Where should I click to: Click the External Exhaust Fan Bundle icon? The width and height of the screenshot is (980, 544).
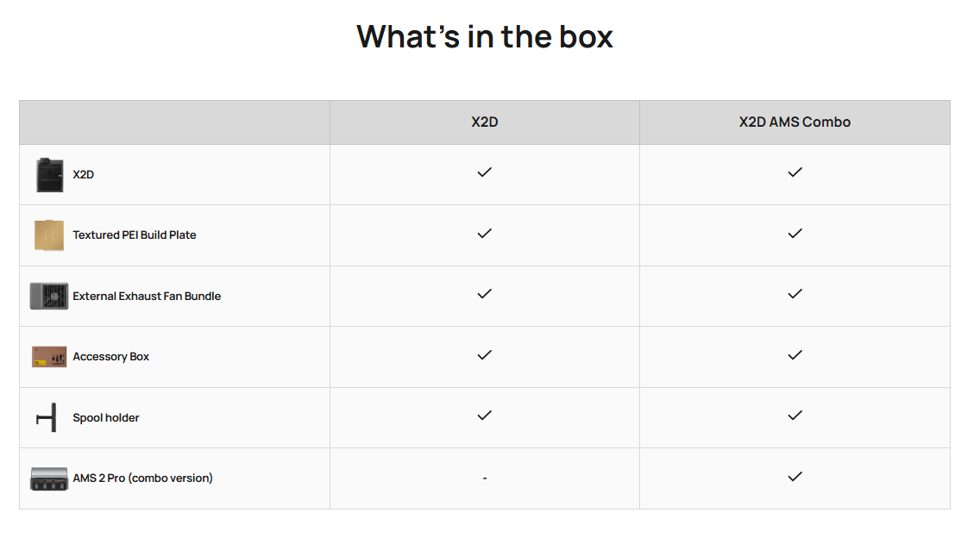click(49, 296)
